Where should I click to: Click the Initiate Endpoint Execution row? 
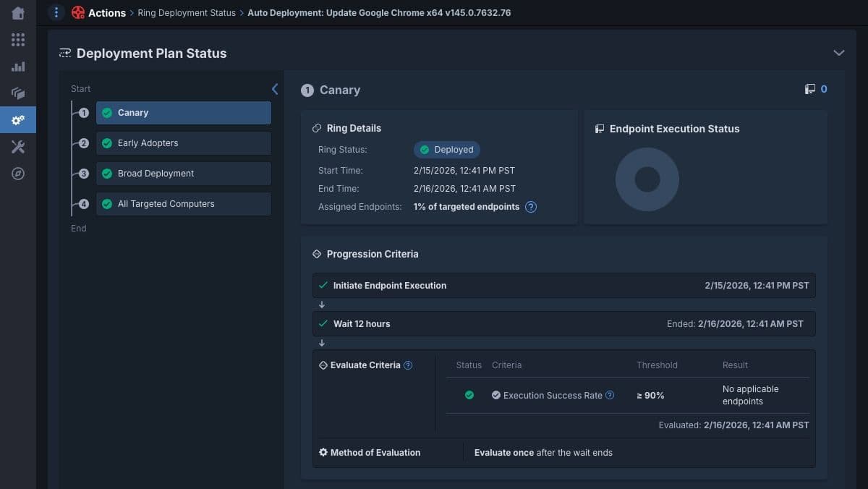tap(564, 285)
